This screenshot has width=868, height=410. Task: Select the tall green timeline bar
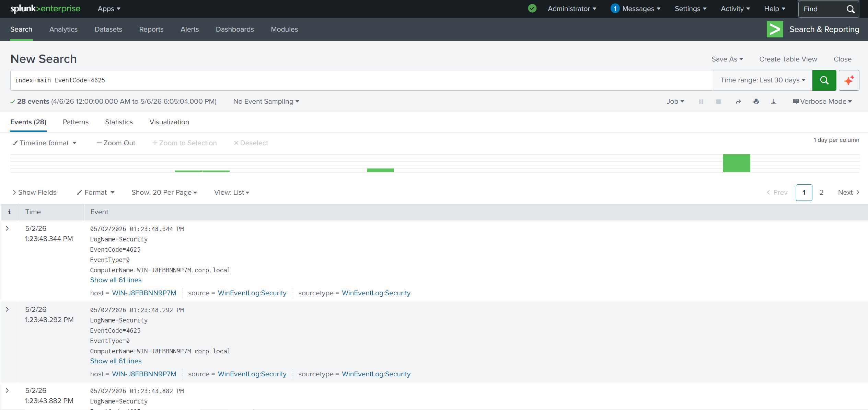click(x=737, y=163)
